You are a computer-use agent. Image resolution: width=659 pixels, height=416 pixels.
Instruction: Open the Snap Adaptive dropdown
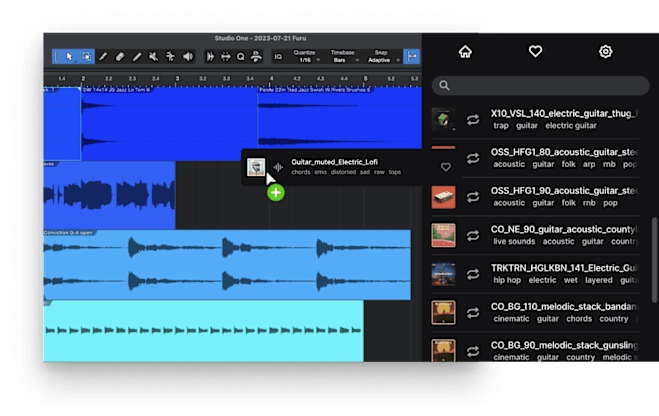tap(380, 60)
